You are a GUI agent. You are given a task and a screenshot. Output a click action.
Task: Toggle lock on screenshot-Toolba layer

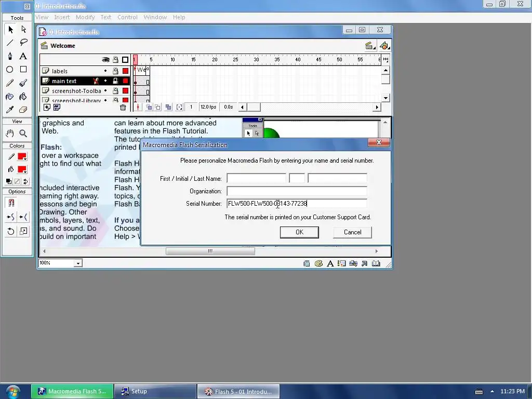click(115, 91)
